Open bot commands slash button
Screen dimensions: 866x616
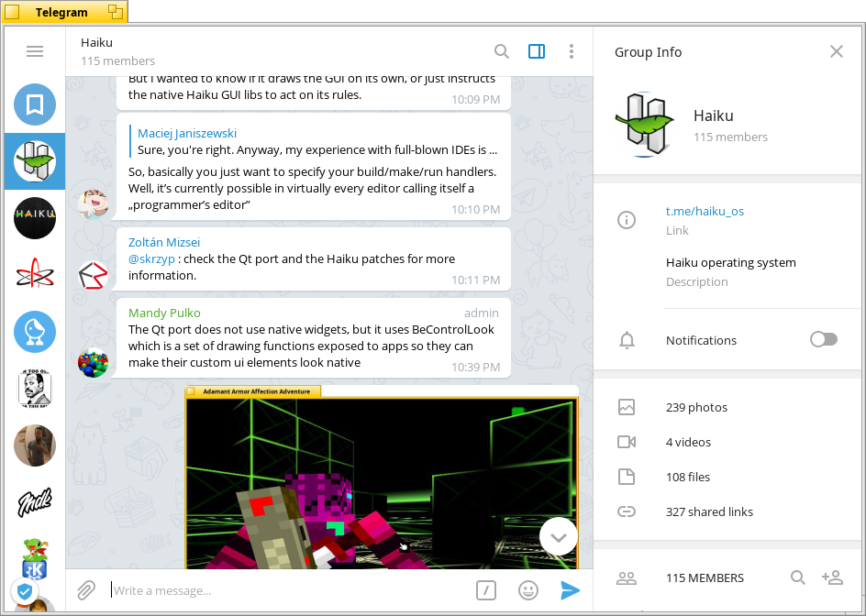pos(486,590)
